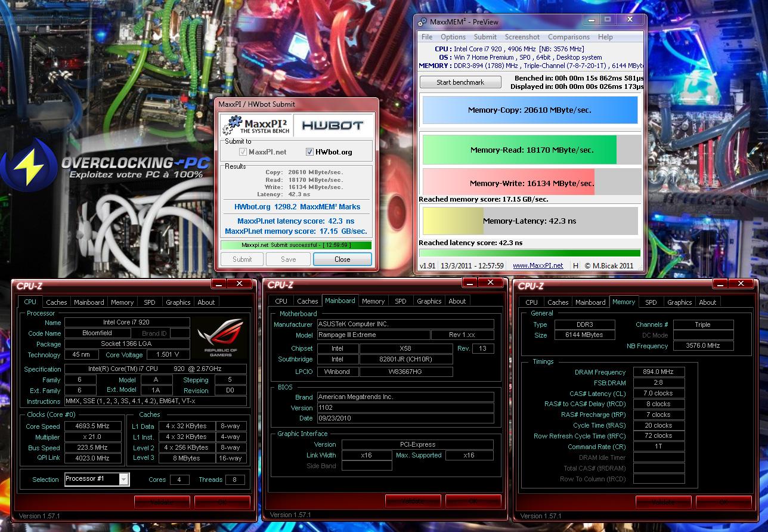Select Memory tab in middle CPU-Z window
This screenshot has height=532, width=768.
point(373,301)
